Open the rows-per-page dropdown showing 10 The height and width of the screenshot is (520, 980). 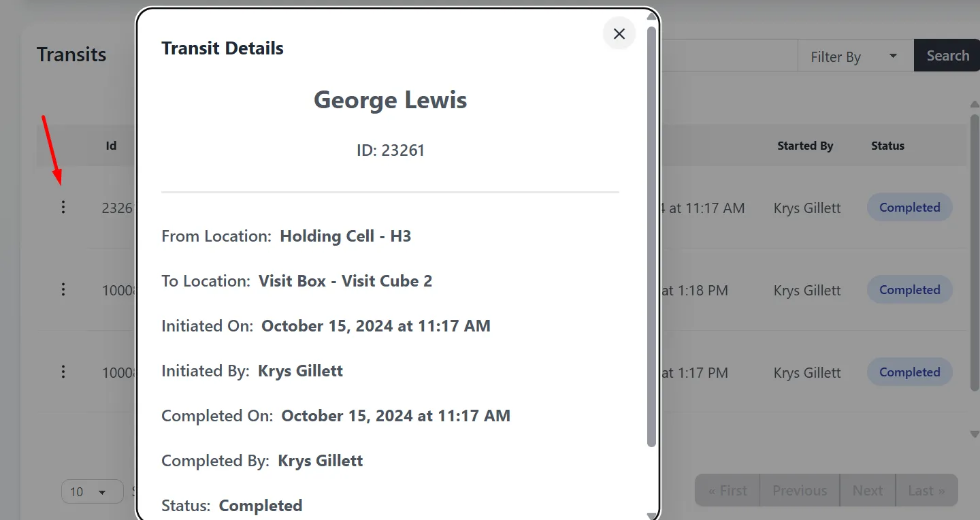(x=92, y=491)
